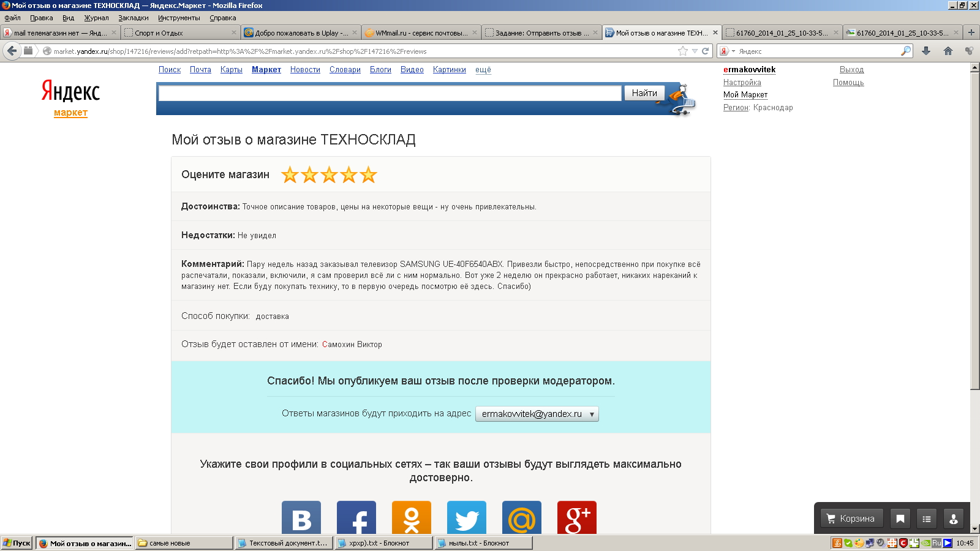Open the list icon in floating panel
The height and width of the screenshot is (551, 980).
click(927, 519)
